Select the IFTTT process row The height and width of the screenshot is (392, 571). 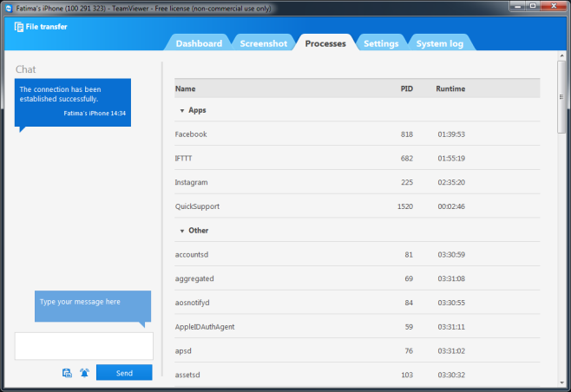coord(358,158)
